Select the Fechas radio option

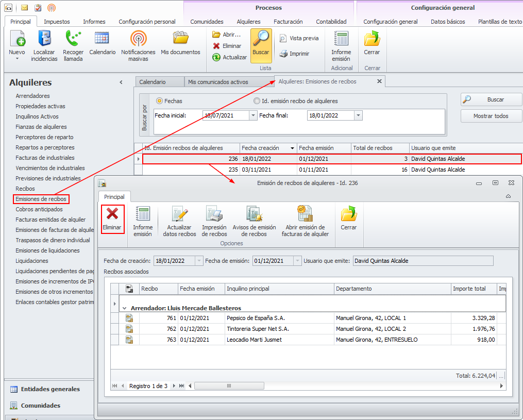pos(159,100)
